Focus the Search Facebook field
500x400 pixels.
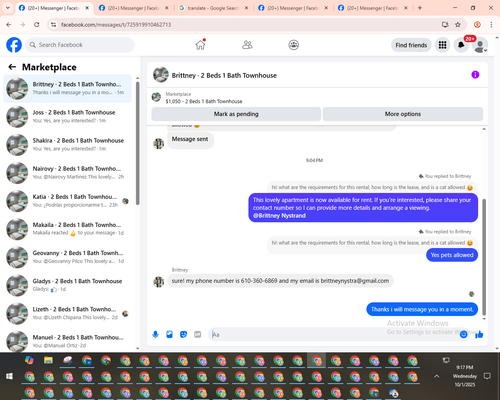tap(80, 45)
